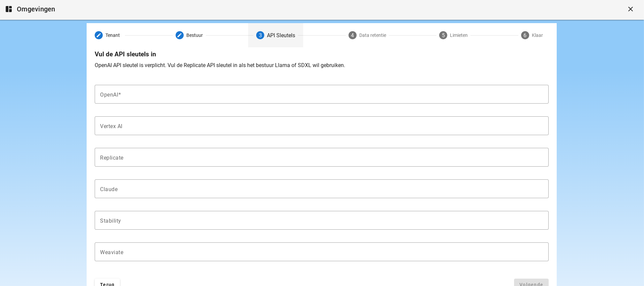
Task: Click the step 3 circle icon
Action: coord(260,35)
